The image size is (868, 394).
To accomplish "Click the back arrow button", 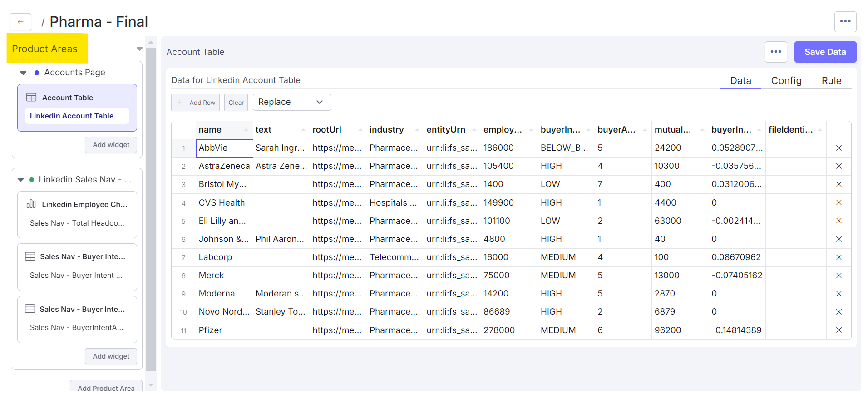I will (20, 22).
